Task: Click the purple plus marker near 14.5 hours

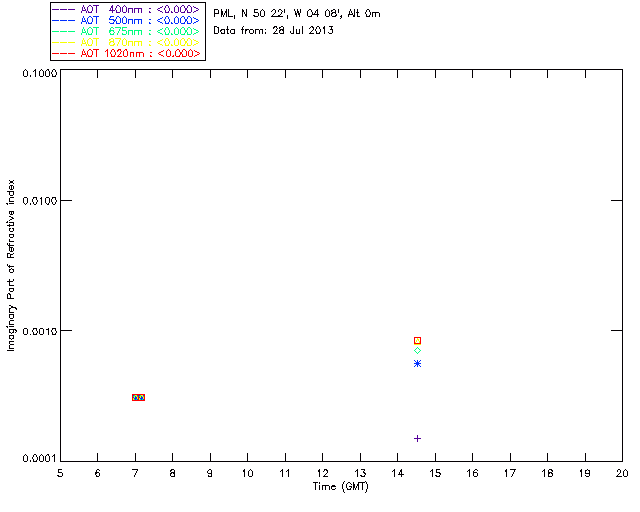Action: [x=417, y=439]
